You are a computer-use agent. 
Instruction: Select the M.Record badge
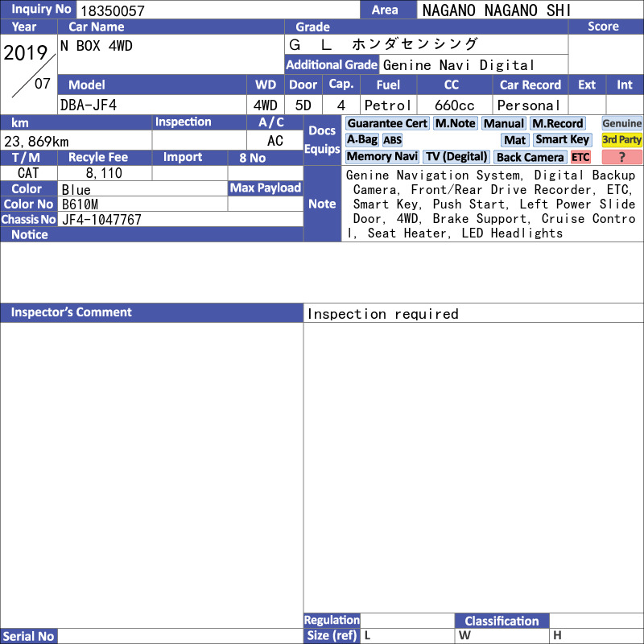pyautogui.click(x=557, y=123)
